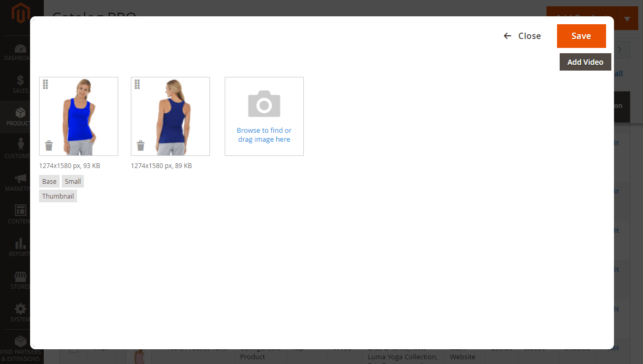The image size is (643, 364).
Task: Click the camera upload icon
Action: (x=264, y=104)
